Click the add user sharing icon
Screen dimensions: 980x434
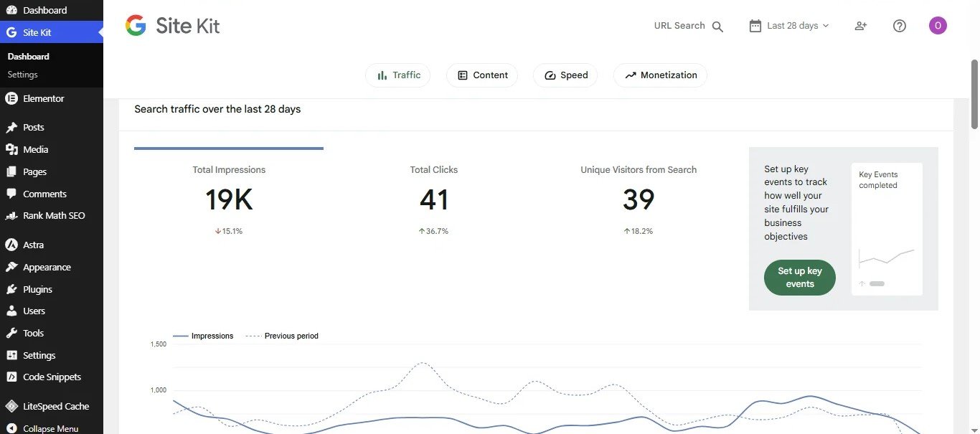point(861,26)
